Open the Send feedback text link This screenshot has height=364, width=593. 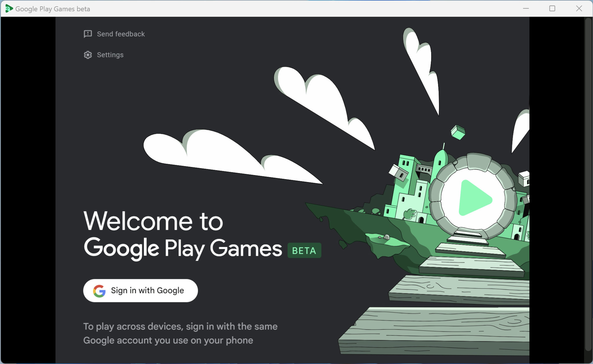click(x=121, y=34)
